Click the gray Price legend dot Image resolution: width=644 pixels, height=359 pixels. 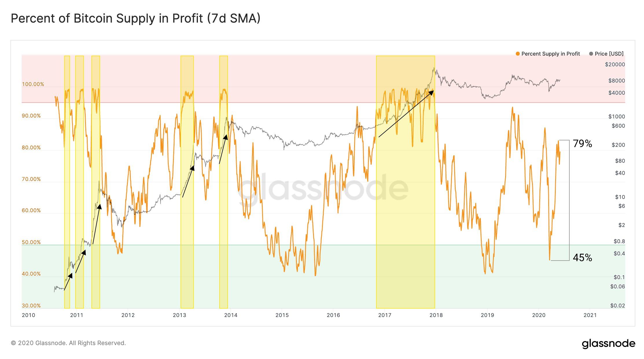[591, 54]
